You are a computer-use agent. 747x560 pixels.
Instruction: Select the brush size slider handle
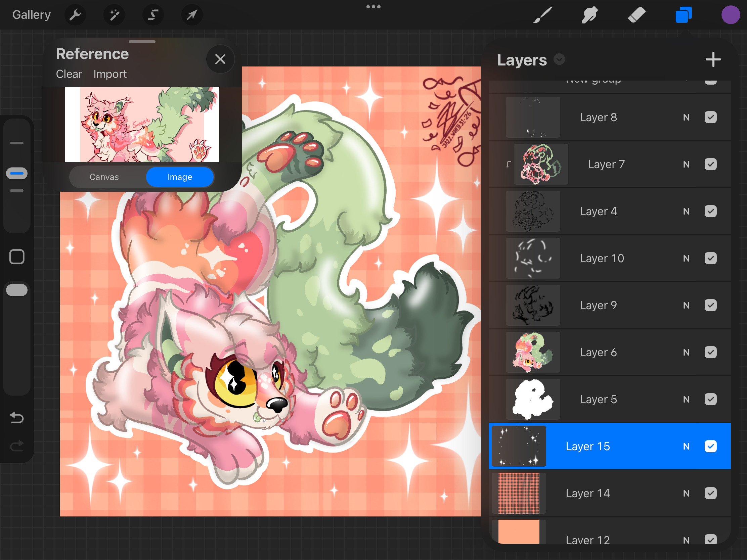pos(17,174)
